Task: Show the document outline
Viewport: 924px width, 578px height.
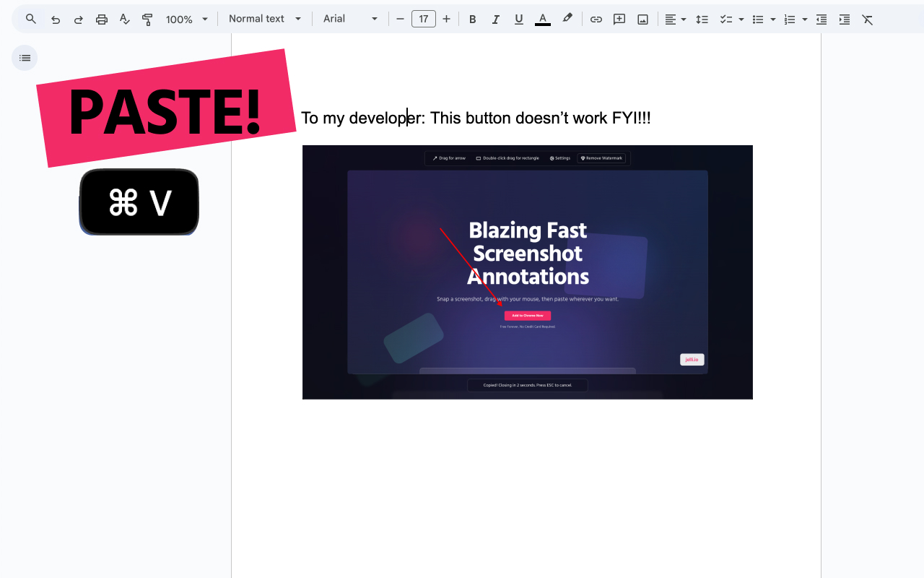Action: [25, 58]
